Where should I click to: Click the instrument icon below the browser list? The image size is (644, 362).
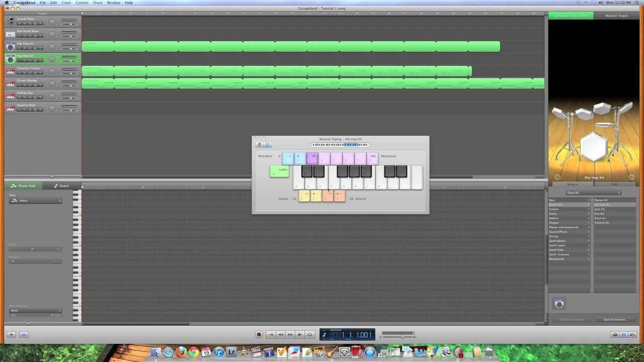559,304
